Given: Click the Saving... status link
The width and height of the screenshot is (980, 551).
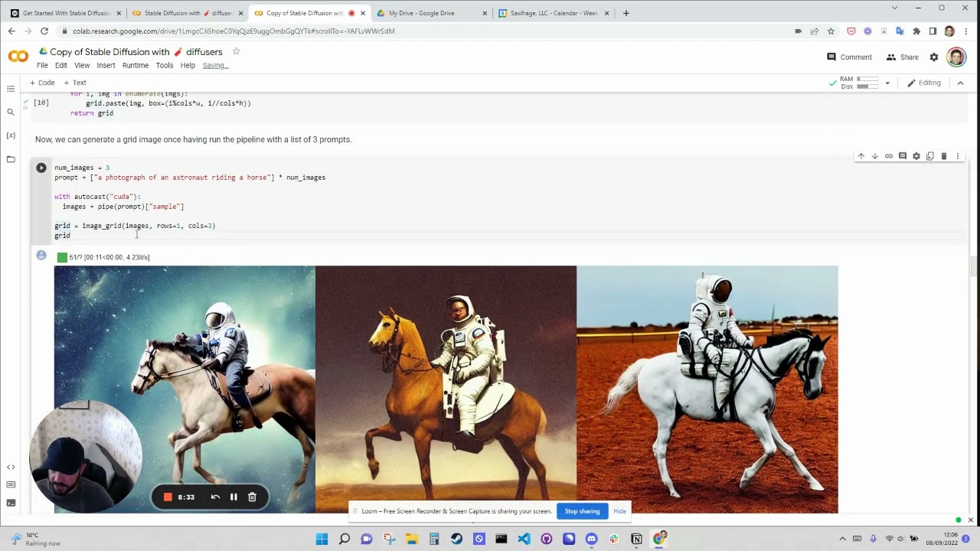Looking at the screenshot, I should point(215,66).
